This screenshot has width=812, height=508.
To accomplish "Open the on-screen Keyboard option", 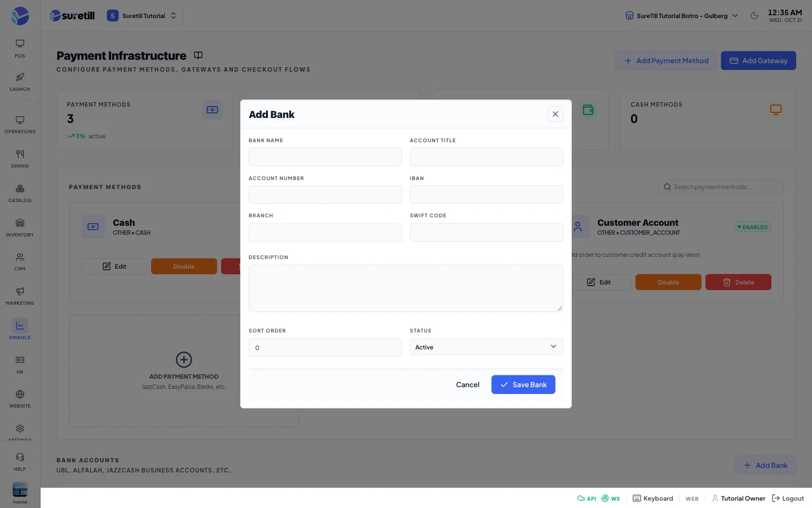I will tap(653, 498).
